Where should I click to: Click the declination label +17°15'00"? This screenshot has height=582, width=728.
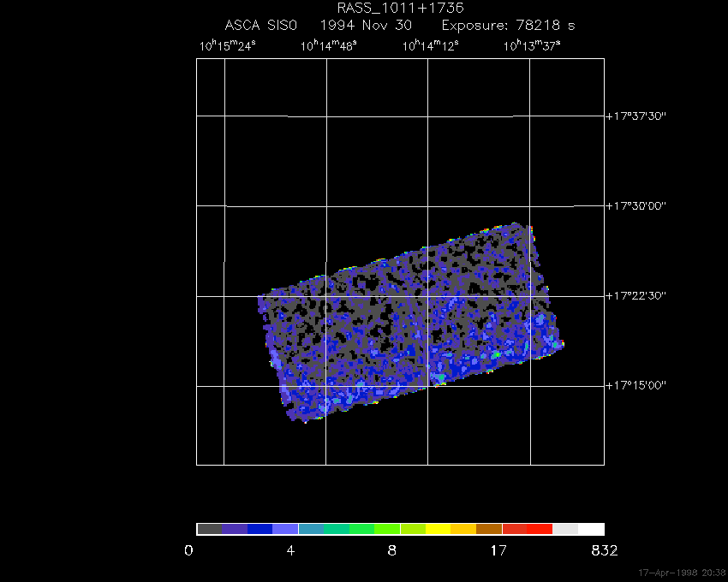tap(636, 385)
